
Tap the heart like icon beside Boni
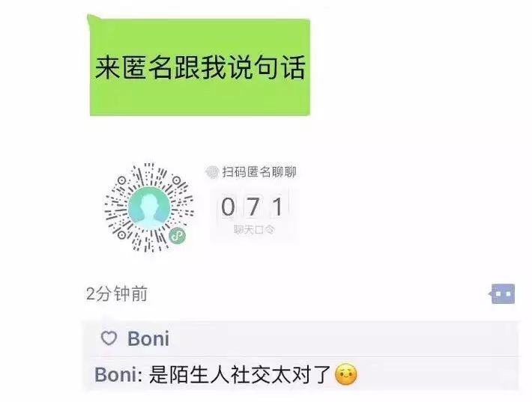tap(109, 338)
